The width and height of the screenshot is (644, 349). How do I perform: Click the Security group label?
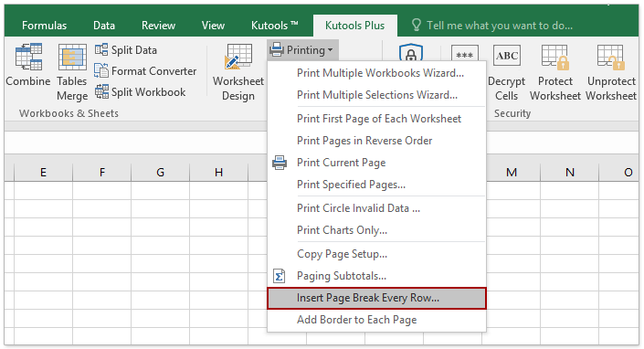click(x=512, y=113)
